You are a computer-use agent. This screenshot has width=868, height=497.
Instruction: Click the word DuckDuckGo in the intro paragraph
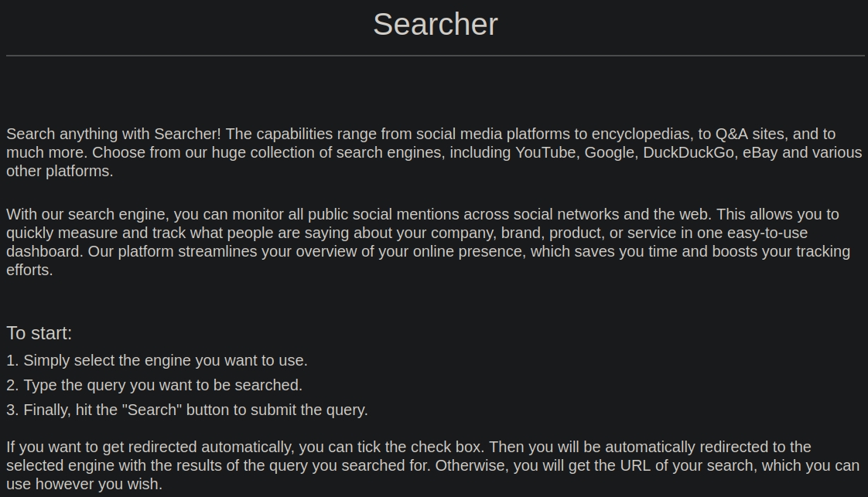[689, 153]
